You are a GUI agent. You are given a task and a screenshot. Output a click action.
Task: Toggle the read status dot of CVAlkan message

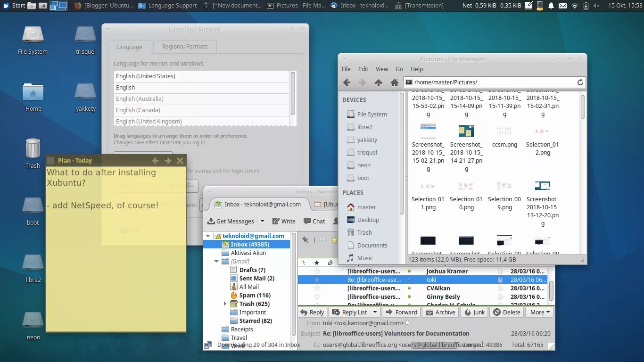coord(409,288)
